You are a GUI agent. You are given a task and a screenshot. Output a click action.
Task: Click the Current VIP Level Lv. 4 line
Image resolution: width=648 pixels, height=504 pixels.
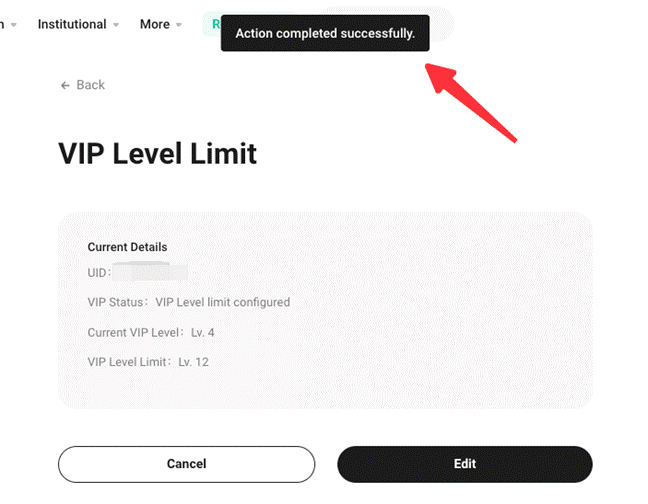click(x=151, y=332)
